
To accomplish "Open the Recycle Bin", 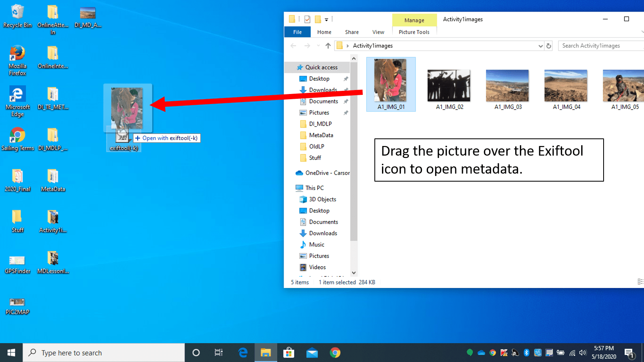I will click(17, 16).
